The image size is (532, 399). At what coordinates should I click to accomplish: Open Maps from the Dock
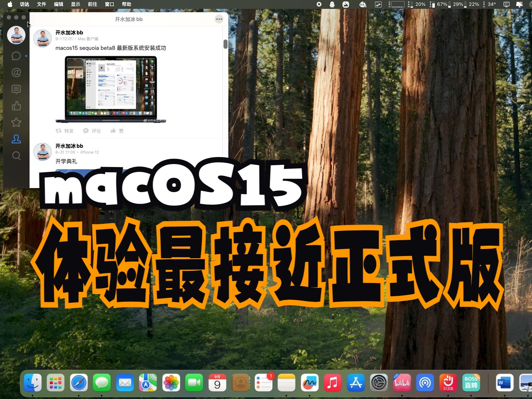pos(148,383)
